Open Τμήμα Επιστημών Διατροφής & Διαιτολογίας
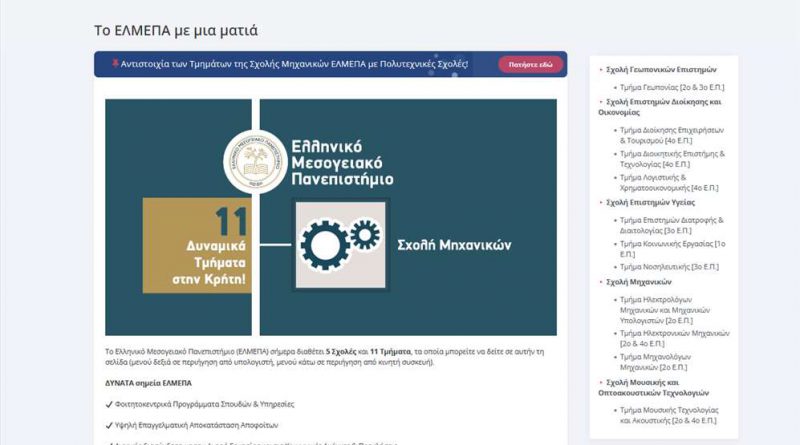Screen dimensions: 800x445 (x=672, y=225)
